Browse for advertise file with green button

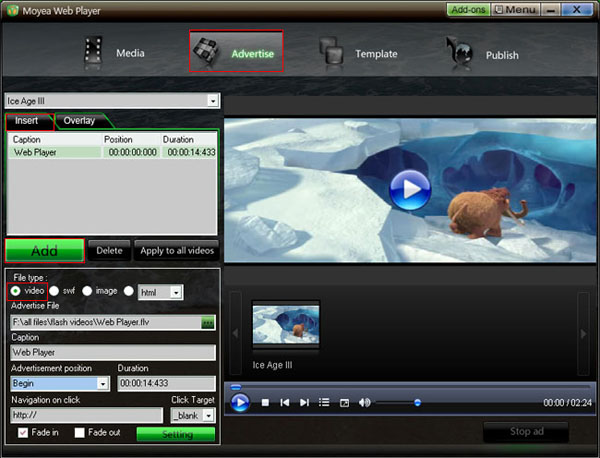point(208,323)
